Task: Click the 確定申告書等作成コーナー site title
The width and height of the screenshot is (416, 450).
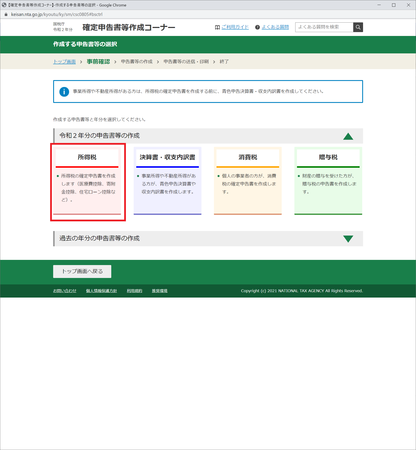Action: 129,27
